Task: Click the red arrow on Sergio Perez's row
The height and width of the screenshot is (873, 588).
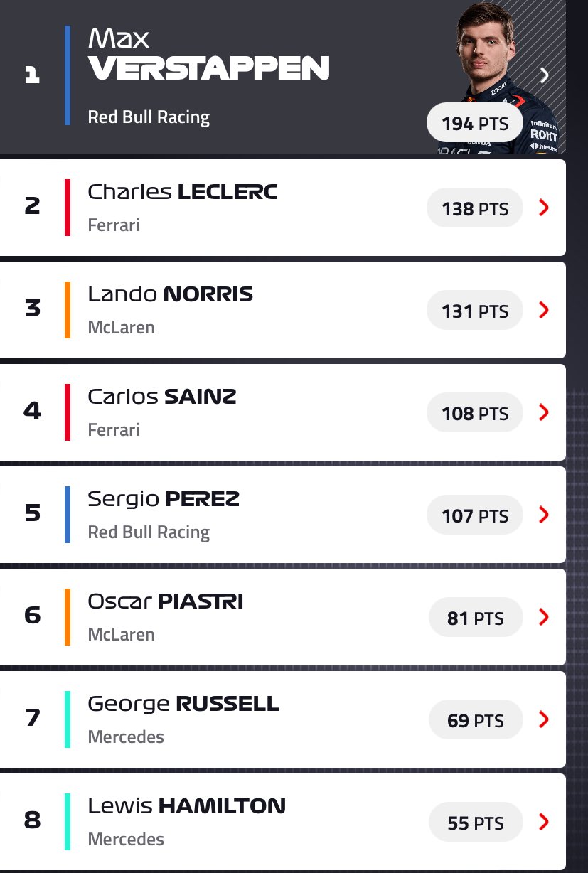Action: tap(544, 515)
